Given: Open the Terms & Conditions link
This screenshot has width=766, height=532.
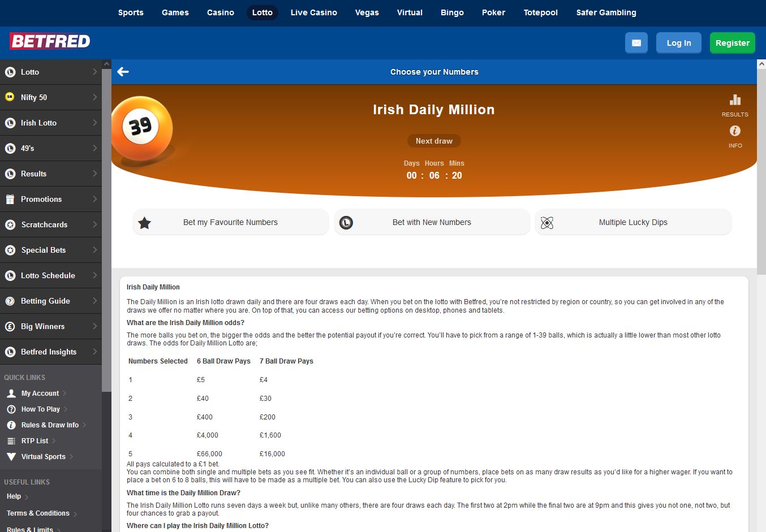Looking at the screenshot, I should point(38,513).
